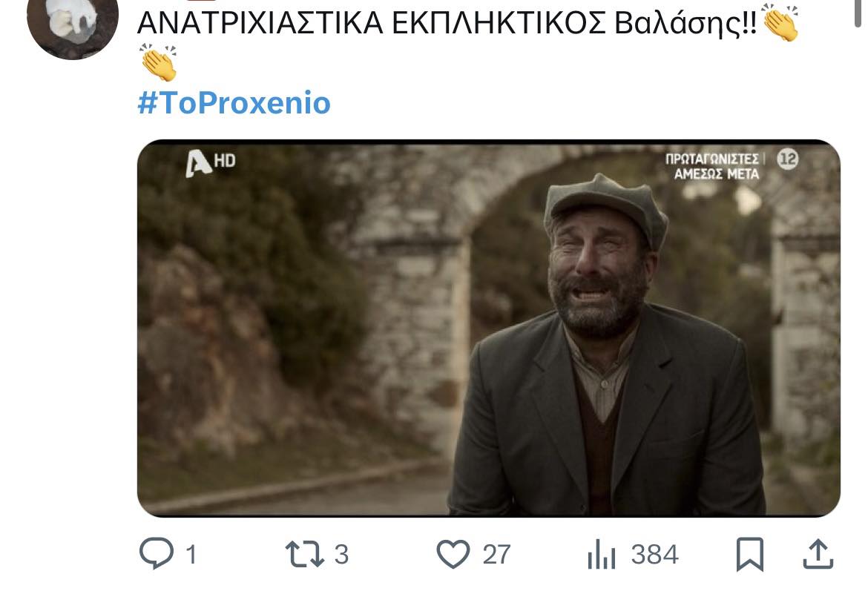Click the retweet count showing 3
Screen dimensions: 868x594
(341, 555)
